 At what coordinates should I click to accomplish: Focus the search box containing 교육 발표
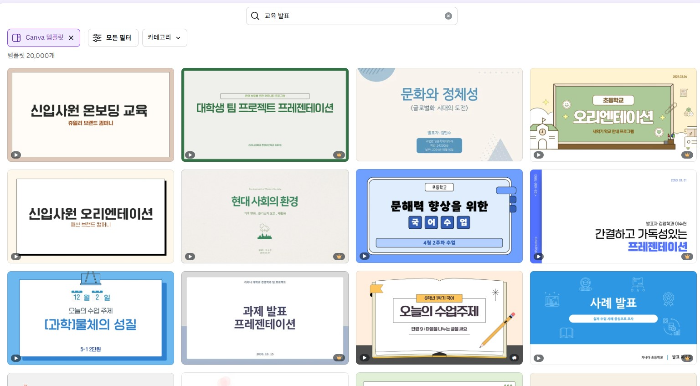click(352, 16)
